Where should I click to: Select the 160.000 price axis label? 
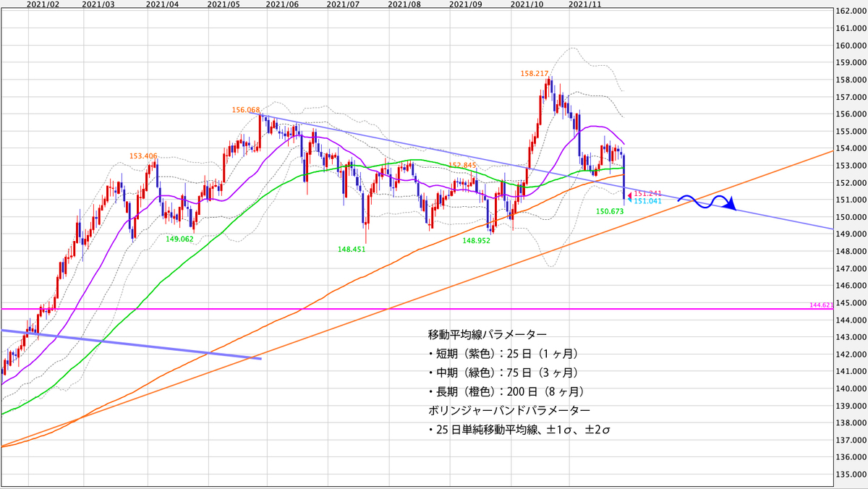pyautogui.click(x=851, y=46)
